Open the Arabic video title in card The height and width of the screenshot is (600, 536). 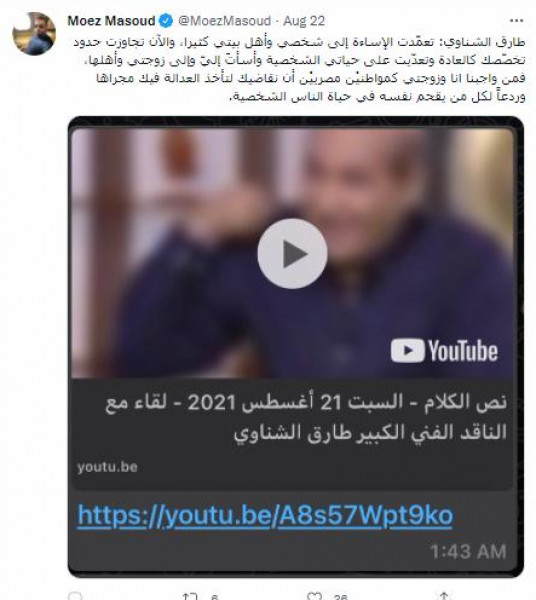[x=306, y=417]
